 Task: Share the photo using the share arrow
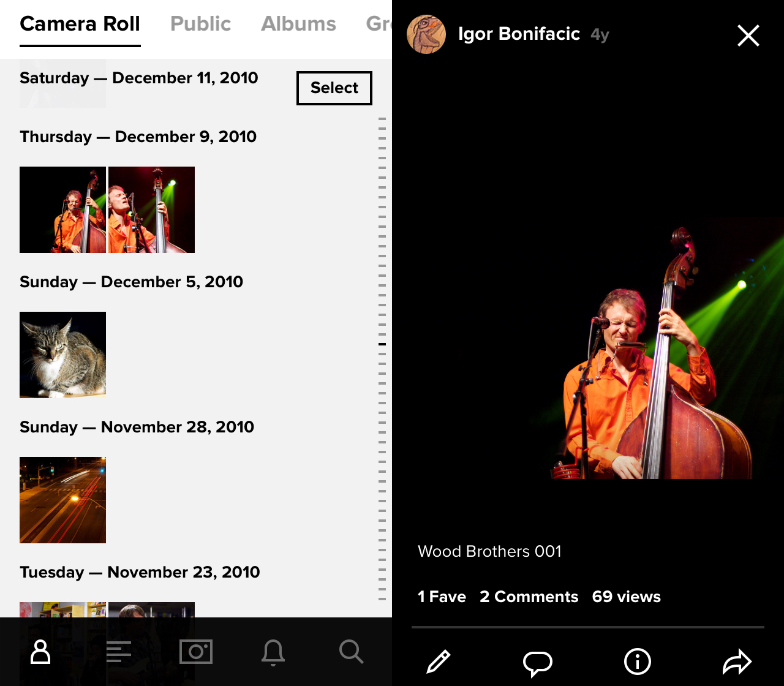pyautogui.click(x=738, y=662)
